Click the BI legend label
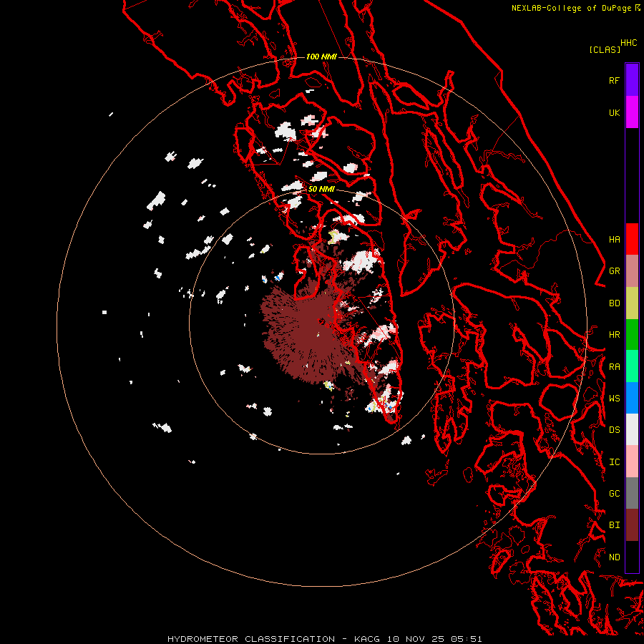This screenshot has width=644, height=644. pyautogui.click(x=614, y=525)
